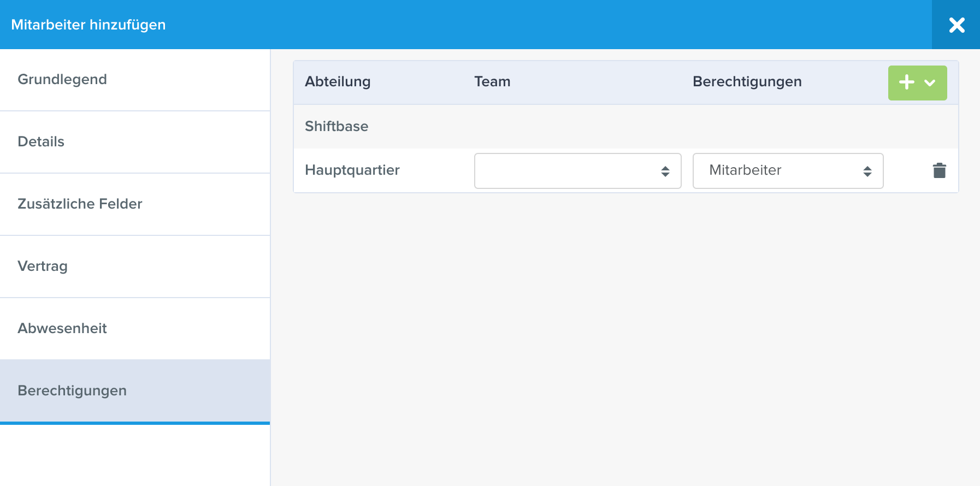Click the Berechtigungen column header

point(747,82)
